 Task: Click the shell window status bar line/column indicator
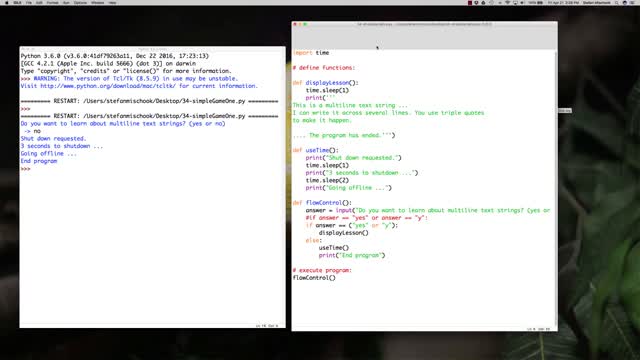[267, 325]
